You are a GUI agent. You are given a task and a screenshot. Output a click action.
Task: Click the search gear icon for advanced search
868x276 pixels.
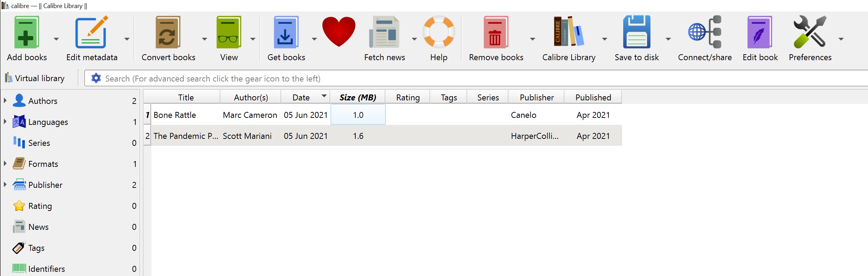point(96,78)
